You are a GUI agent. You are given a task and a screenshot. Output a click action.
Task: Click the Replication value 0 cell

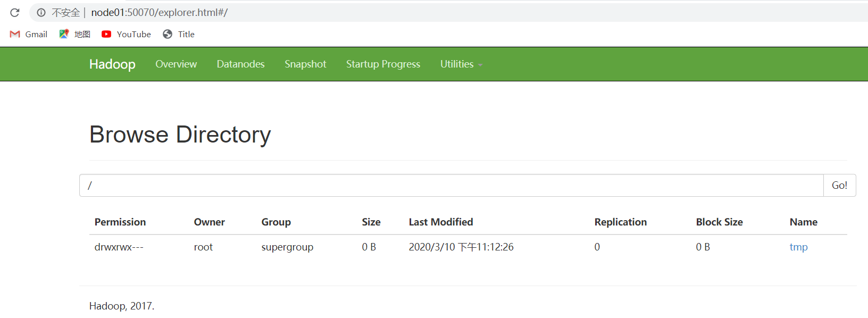tap(597, 247)
